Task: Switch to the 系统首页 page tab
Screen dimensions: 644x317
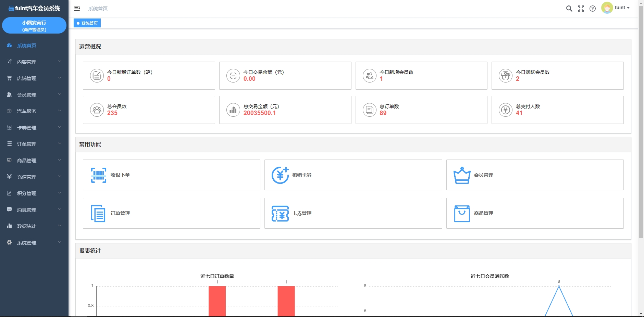Action: [x=87, y=23]
